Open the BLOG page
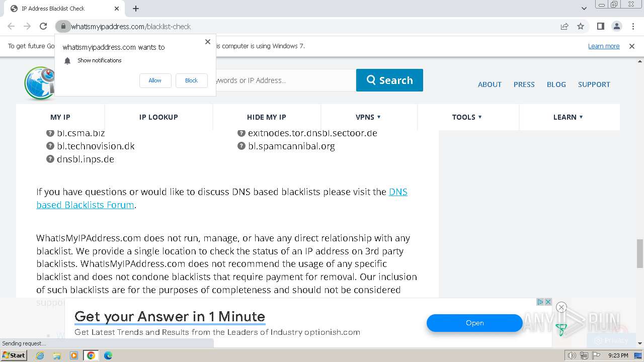The width and height of the screenshot is (644, 362). pos(556,84)
